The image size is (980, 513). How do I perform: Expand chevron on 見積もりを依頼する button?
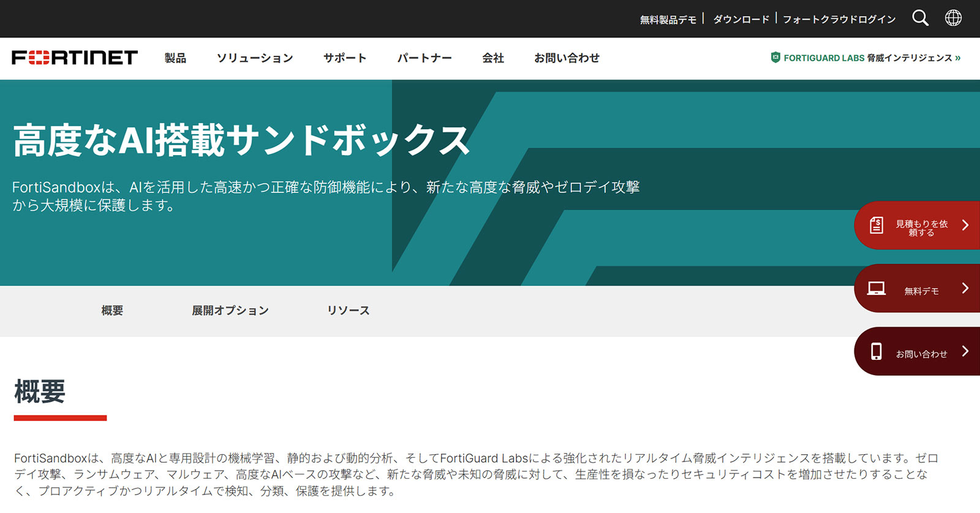pyautogui.click(x=965, y=225)
